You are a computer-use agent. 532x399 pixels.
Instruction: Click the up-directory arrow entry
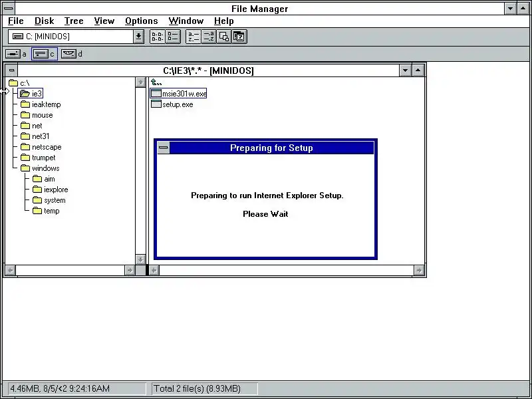[x=156, y=82]
